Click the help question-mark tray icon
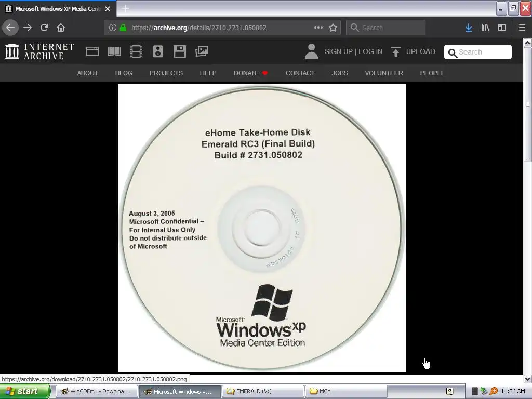 tap(449, 392)
